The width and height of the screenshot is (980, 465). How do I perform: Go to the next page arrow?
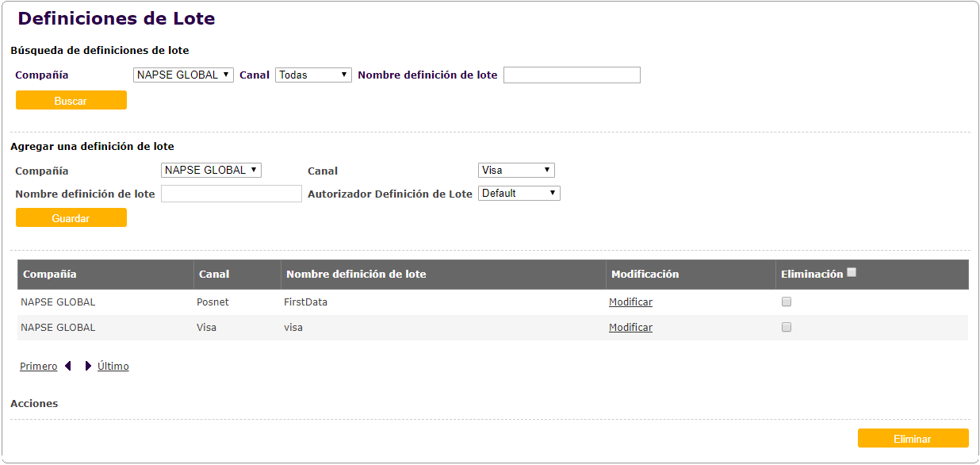click(x=88, y=366)
